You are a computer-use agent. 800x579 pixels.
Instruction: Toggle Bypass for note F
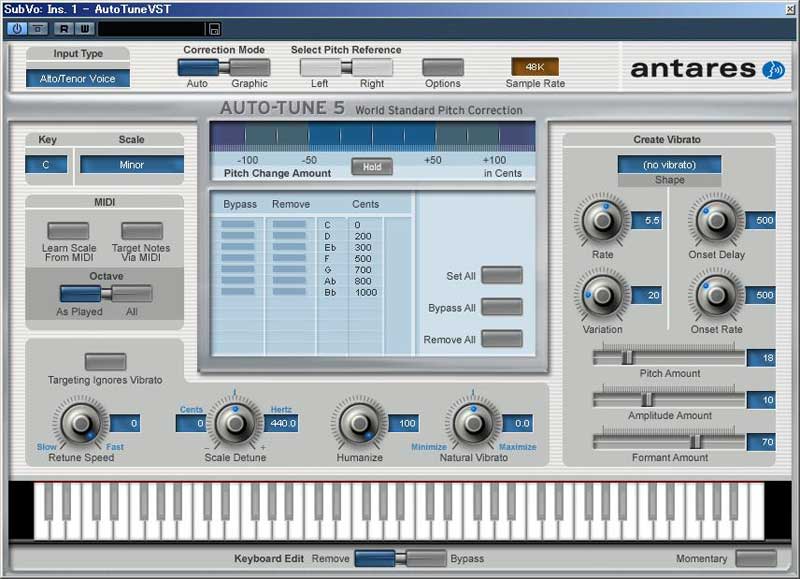coord(238,258)
